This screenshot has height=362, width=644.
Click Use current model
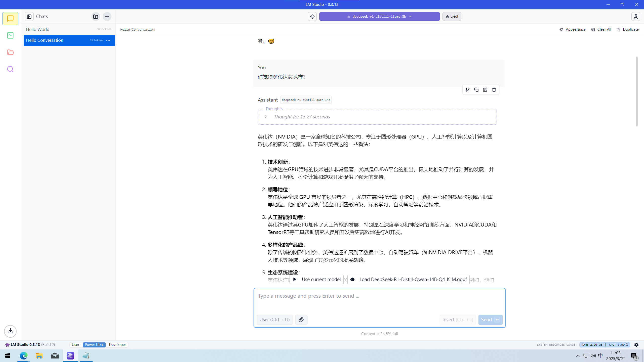[316, 279]
